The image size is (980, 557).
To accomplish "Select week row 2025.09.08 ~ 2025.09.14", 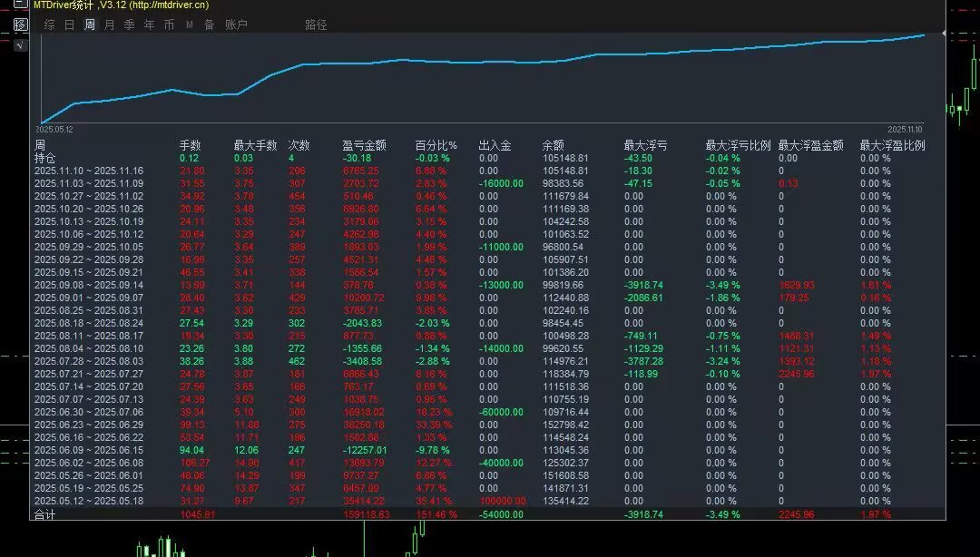I will (89, 285).
